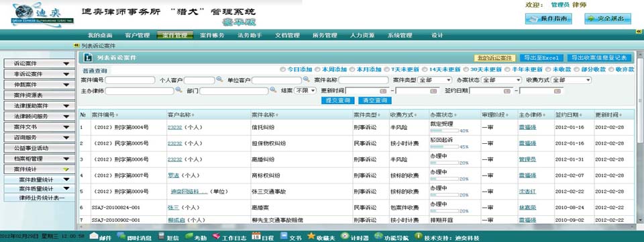
Task: Click the 案件编号 input field
Action: tap(129, 80)
